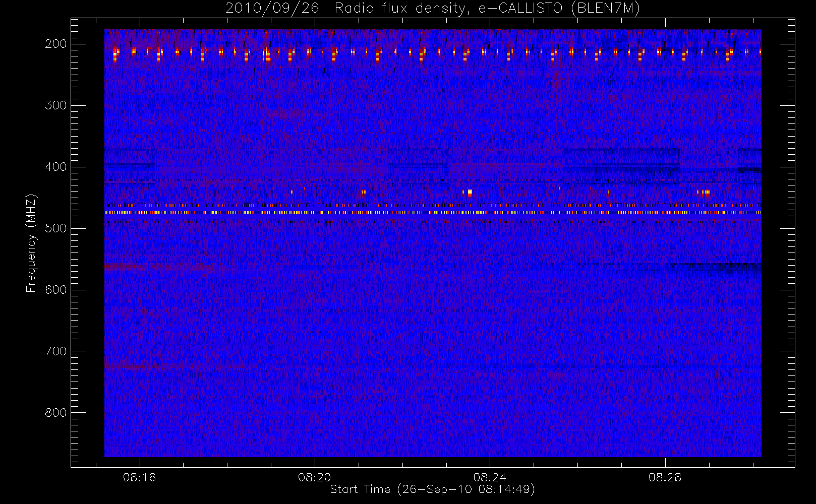Viewport: 816px width, 504px height.
Task: Click the 200 frequency tick label
Action: [x=55, y=44]
